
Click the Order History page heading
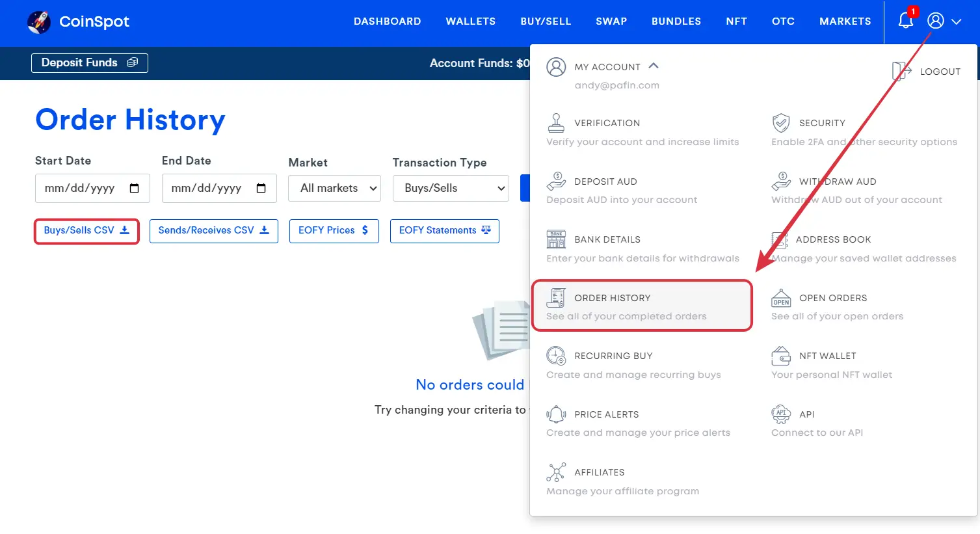(x=130, y=120)
